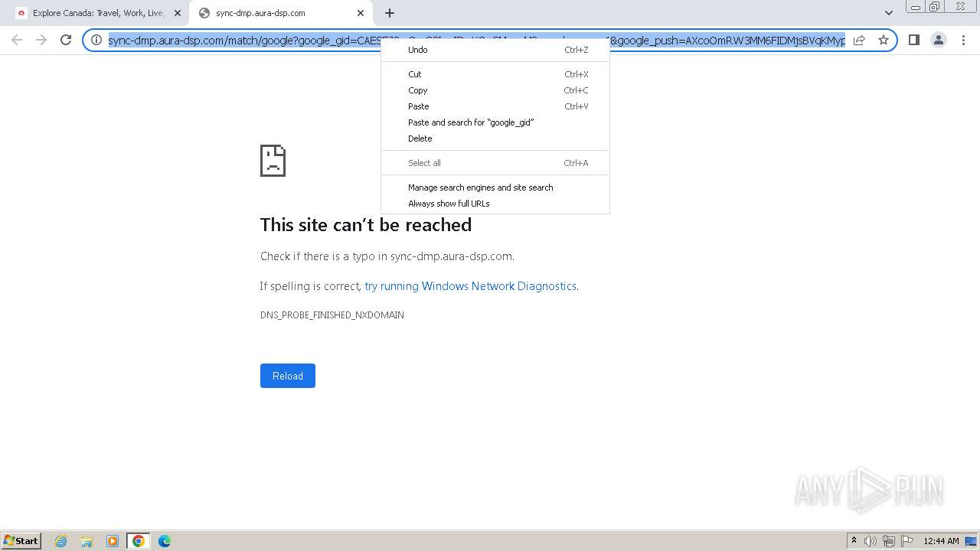
Task: Launch Internet Explorer from taskbar
Action: click(x=61, y=541)
